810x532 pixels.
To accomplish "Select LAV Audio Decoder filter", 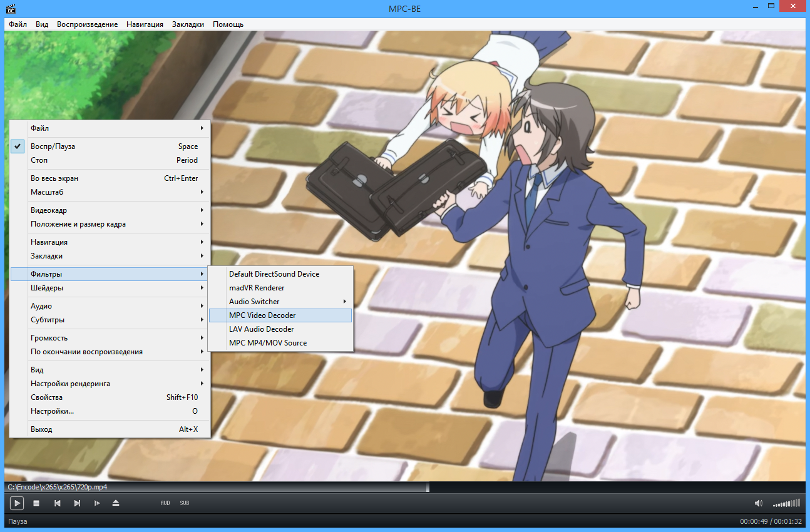I will point(280,329).
